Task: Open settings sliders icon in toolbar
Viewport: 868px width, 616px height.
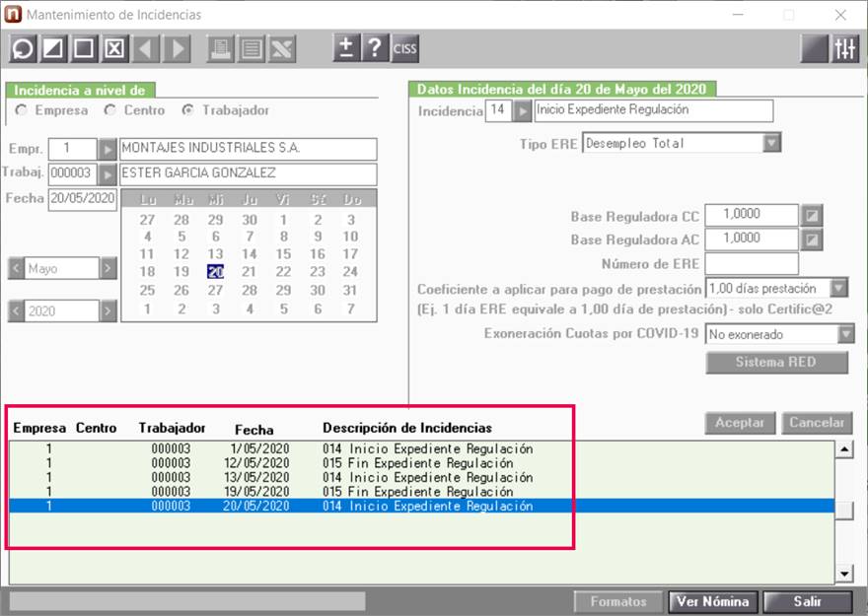Action: (844, 48)
